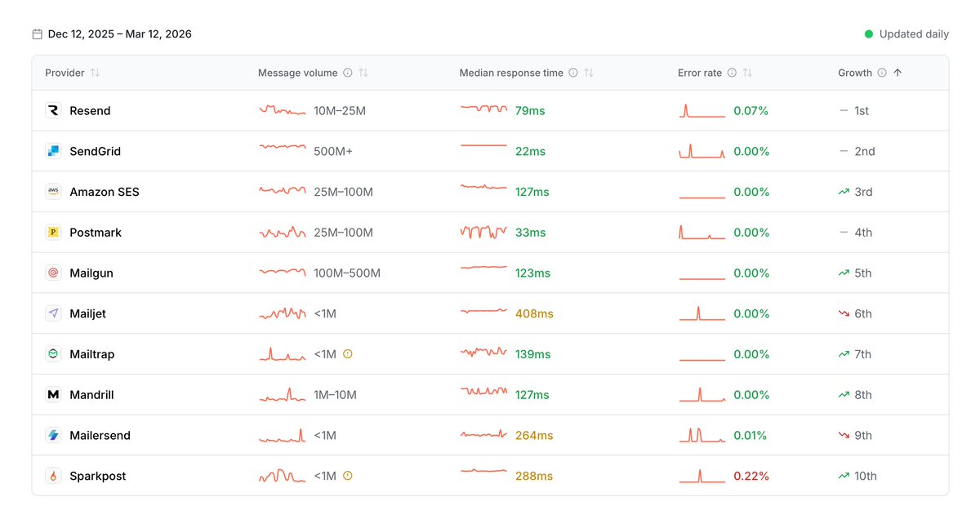980x528 pixels.
Task: Open info tooltip for Growth column
Action: click(x=882, y=73)
